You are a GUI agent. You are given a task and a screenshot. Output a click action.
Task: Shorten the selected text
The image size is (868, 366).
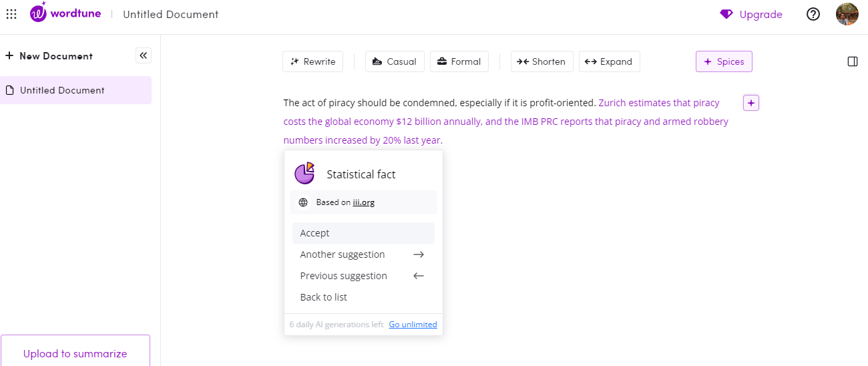point(541,61)
